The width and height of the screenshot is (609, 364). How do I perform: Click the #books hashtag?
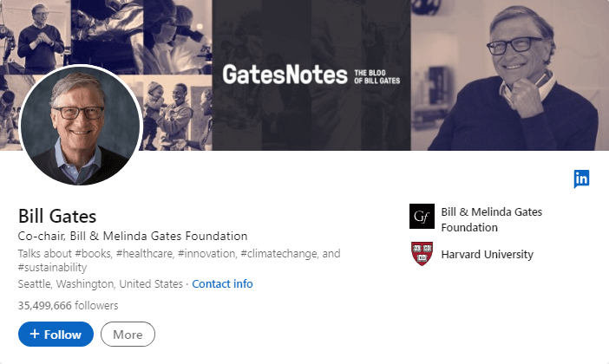point(95,253)
